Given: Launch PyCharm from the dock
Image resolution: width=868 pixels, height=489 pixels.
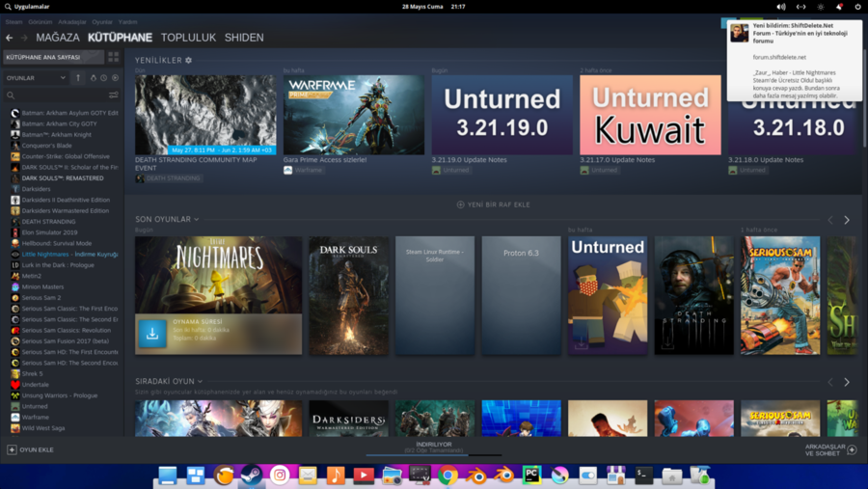Looking at the screenshot, I should coord(532,475).
